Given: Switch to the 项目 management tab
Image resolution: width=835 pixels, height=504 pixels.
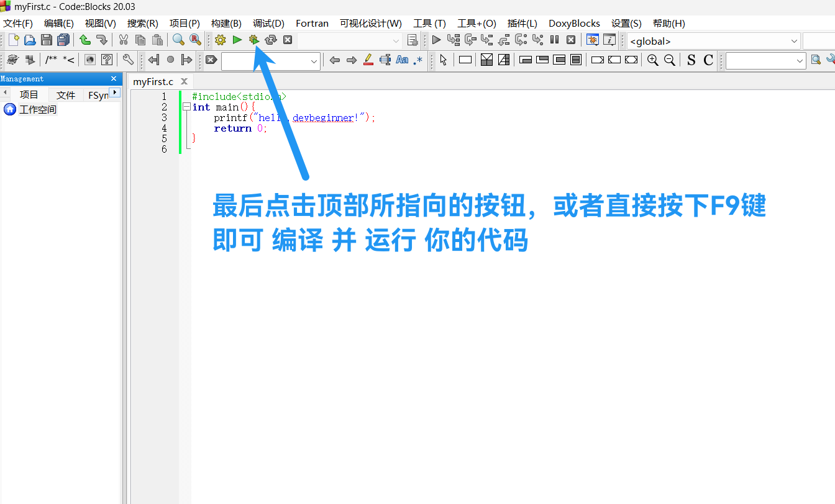Looking at the screenshot, I should (x=29, y=95).
